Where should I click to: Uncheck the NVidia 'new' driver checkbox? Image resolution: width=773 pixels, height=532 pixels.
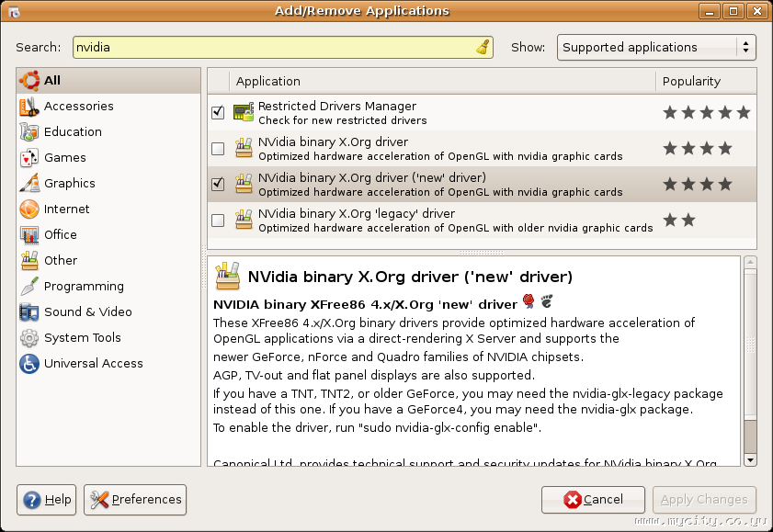pyautogui.click(x=218, y=185)
